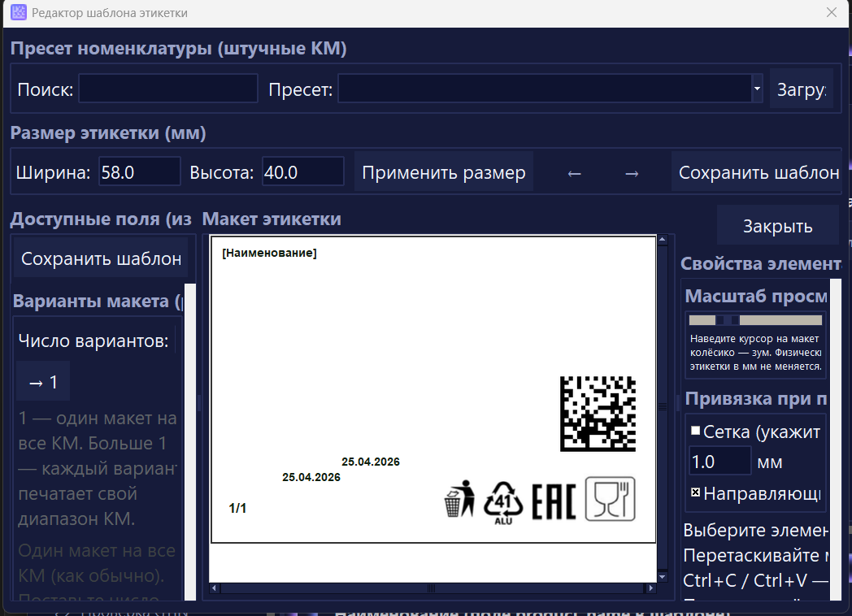Image resolution: width=852 pixels, height=616 pixels.
Task: Click the properties panel vertical scrollbar
Action: (836, 440)
